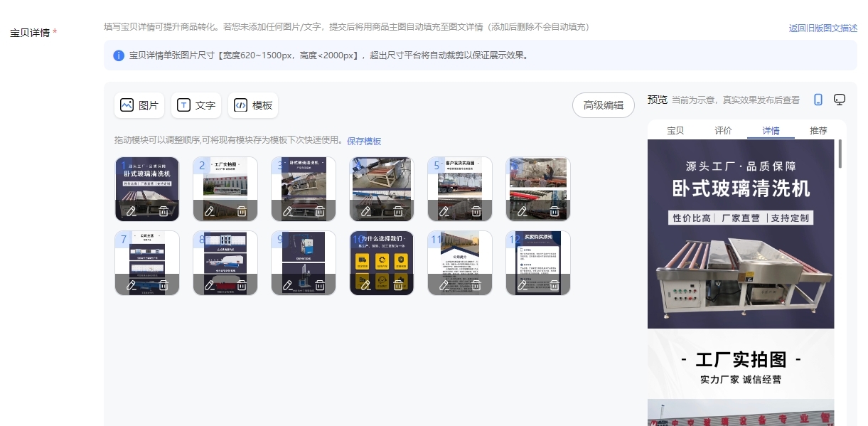
Task: Click 保存模板 link to save template
Action: coord(364,141)
